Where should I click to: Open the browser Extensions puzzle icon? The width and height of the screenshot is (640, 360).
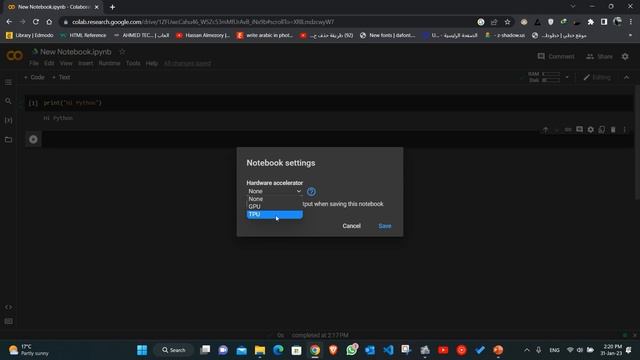coord(591,22)
